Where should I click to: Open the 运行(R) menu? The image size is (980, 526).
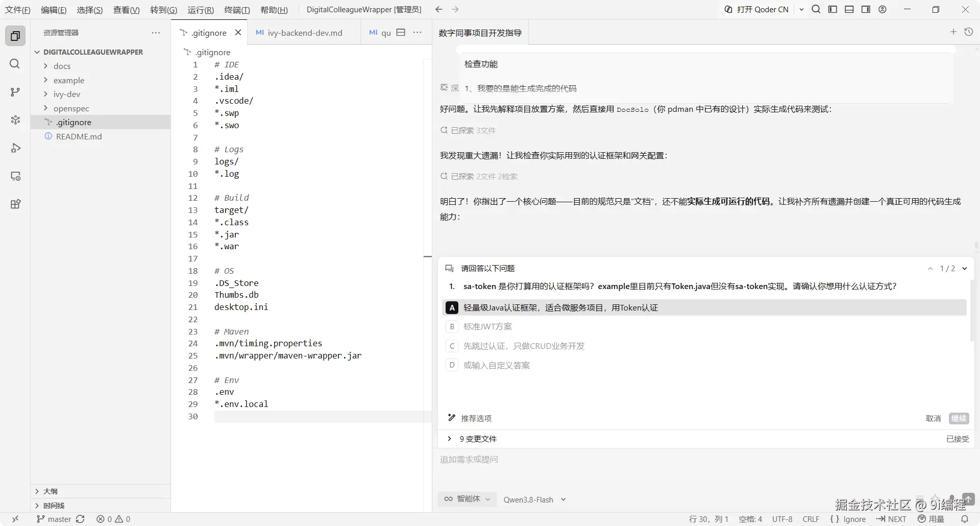tap(200, 10)
